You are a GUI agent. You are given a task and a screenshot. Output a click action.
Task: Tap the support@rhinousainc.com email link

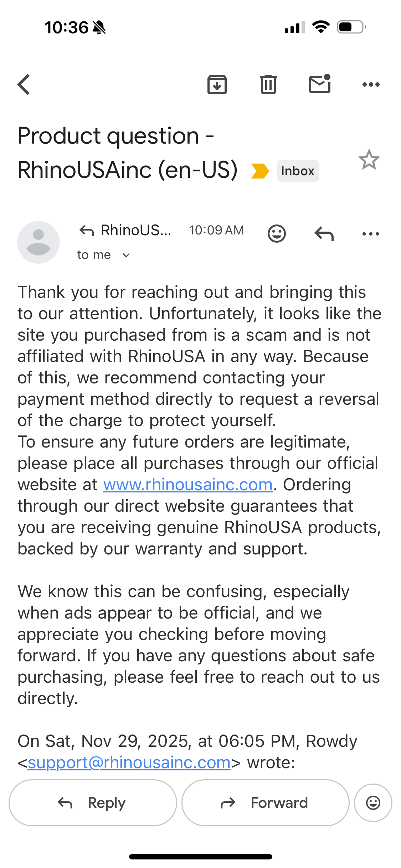[x=129, y=763]
